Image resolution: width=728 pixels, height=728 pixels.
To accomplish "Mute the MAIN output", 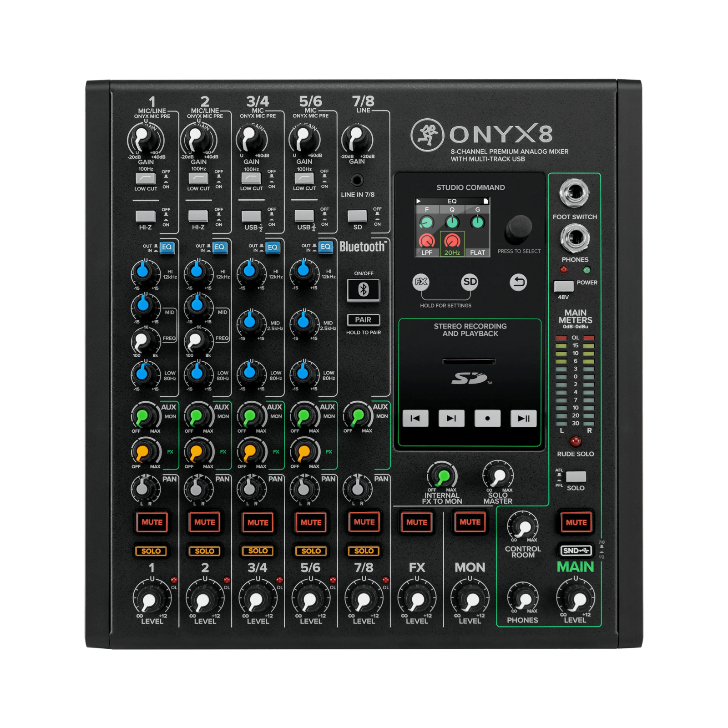I will (x=576, y=522).
